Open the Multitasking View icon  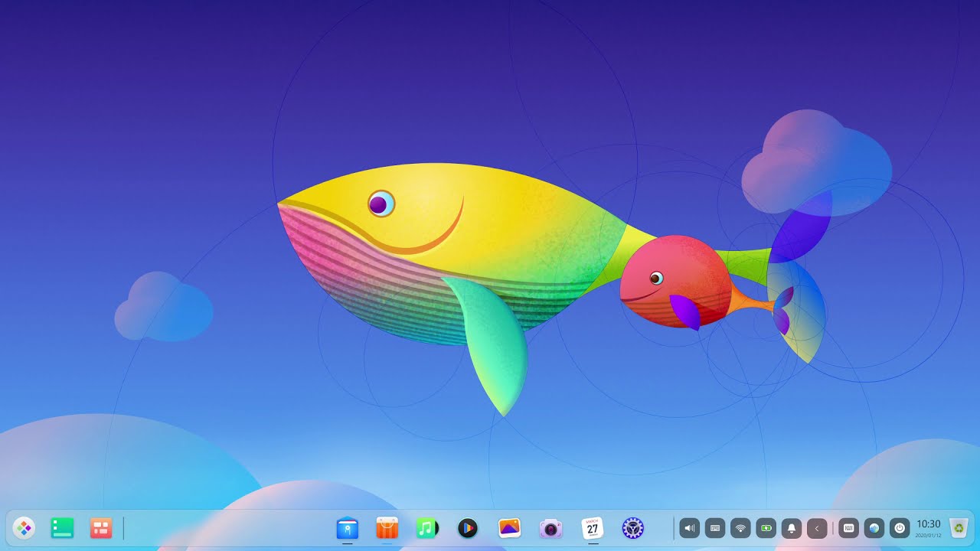coord(101,528)
